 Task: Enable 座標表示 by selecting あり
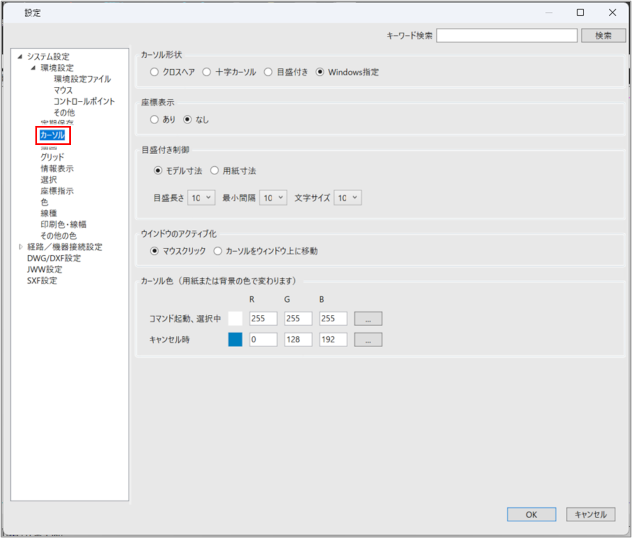pyautogui.click(x=154, y=119)
